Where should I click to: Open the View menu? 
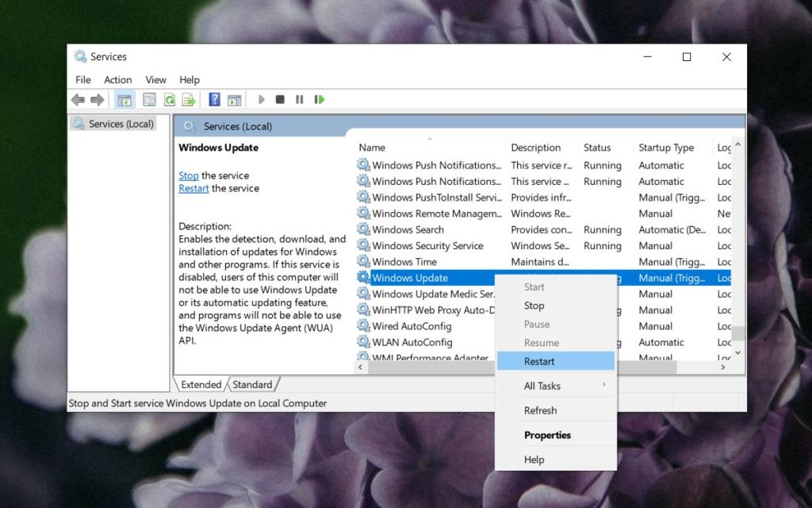155,79
